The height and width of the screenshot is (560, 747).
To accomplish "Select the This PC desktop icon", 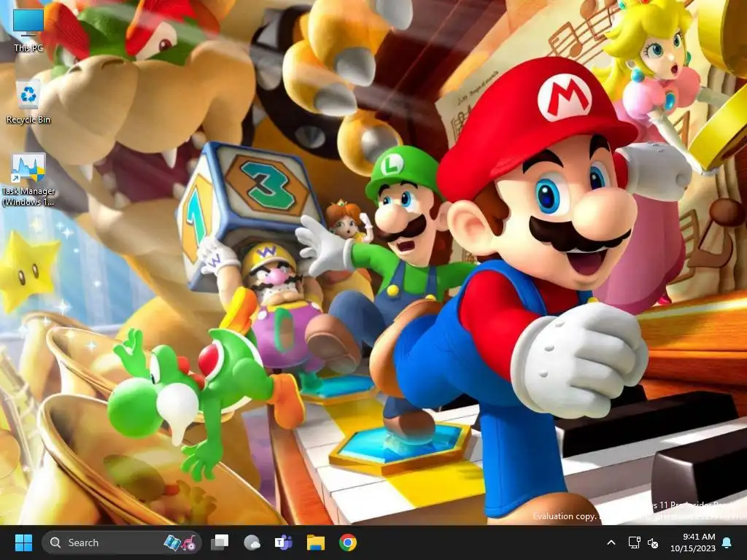I will (28, 30).
